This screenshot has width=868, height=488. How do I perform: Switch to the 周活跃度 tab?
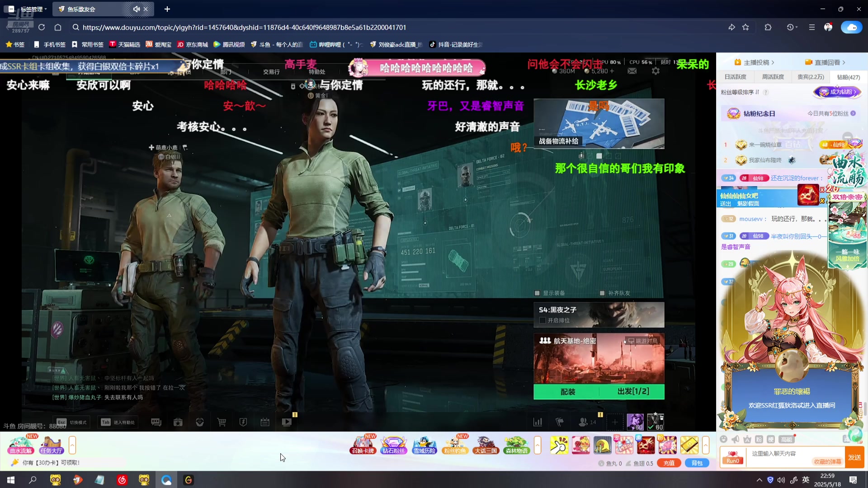(773, 77)
